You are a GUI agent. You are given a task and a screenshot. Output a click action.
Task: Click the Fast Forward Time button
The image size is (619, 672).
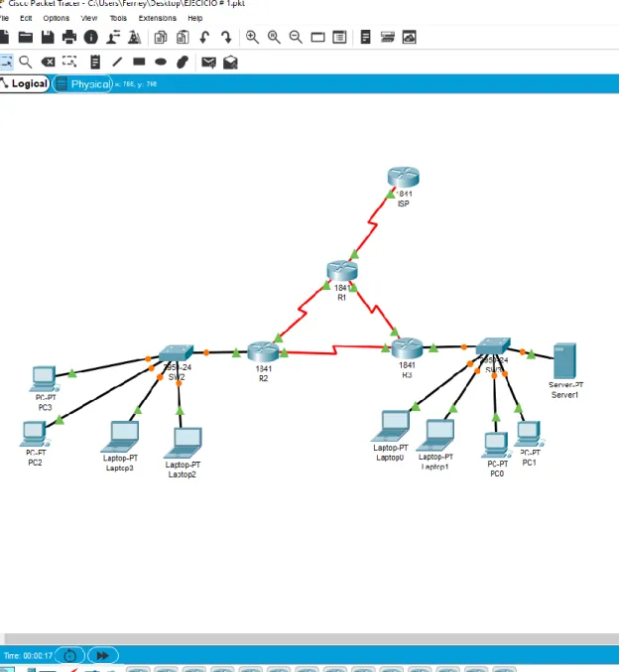point(103,655)
